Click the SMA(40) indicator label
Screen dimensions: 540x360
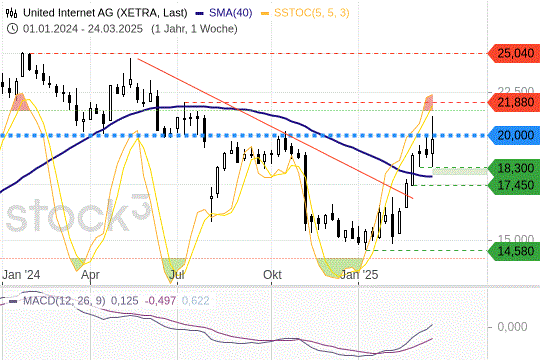pyautogui.click(x=230, y=13)
